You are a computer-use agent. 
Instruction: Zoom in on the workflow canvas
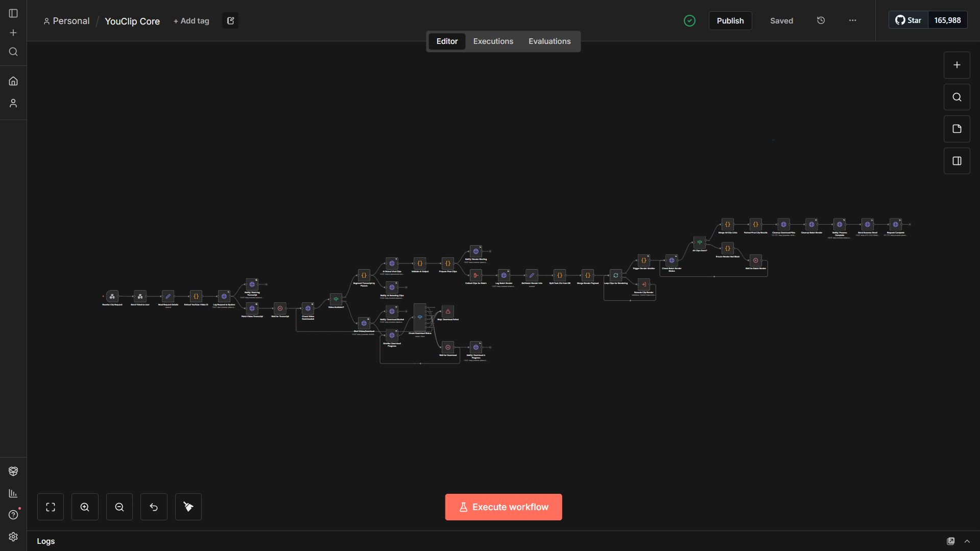85,507
